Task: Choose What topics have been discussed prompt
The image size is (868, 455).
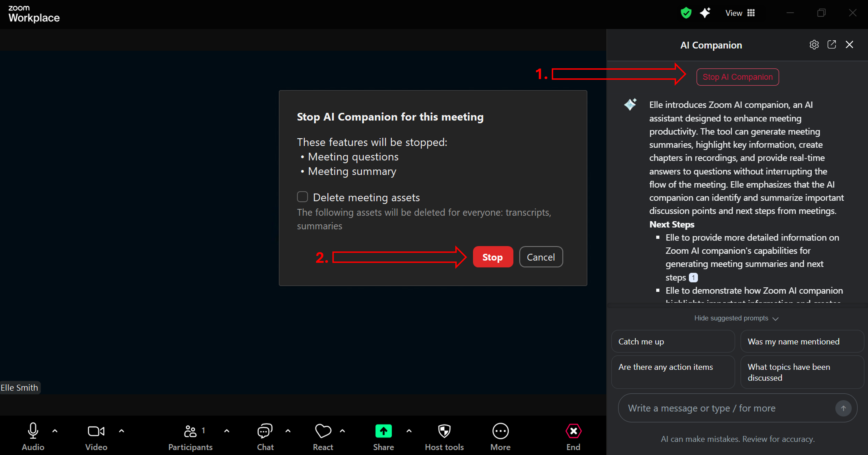Action: [x=802, y=372]
